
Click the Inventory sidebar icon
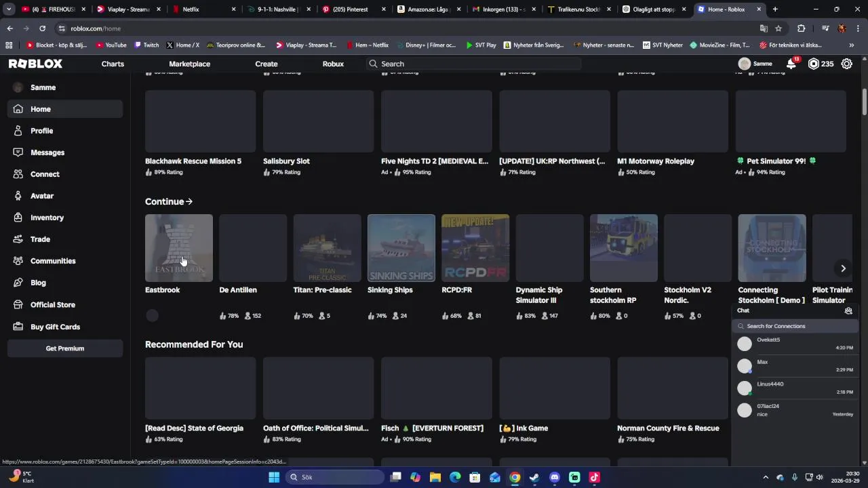click(18, 218)
